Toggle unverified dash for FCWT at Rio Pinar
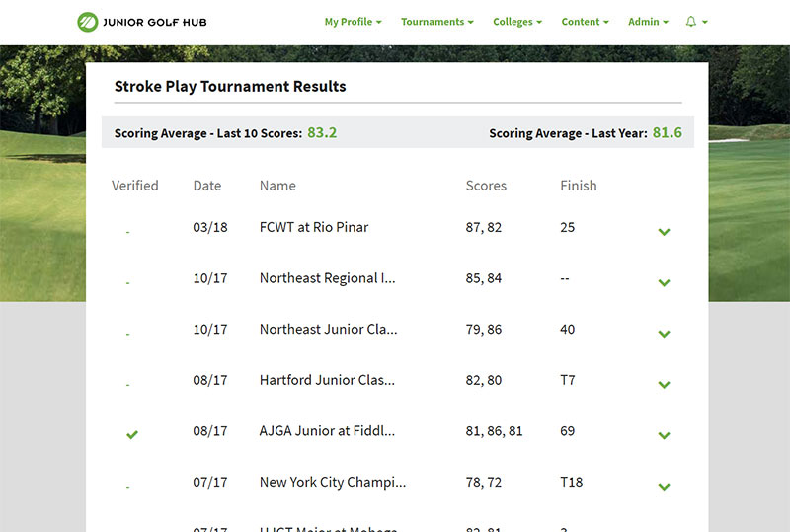The image size is (790, 532). [x=127, y=232]
